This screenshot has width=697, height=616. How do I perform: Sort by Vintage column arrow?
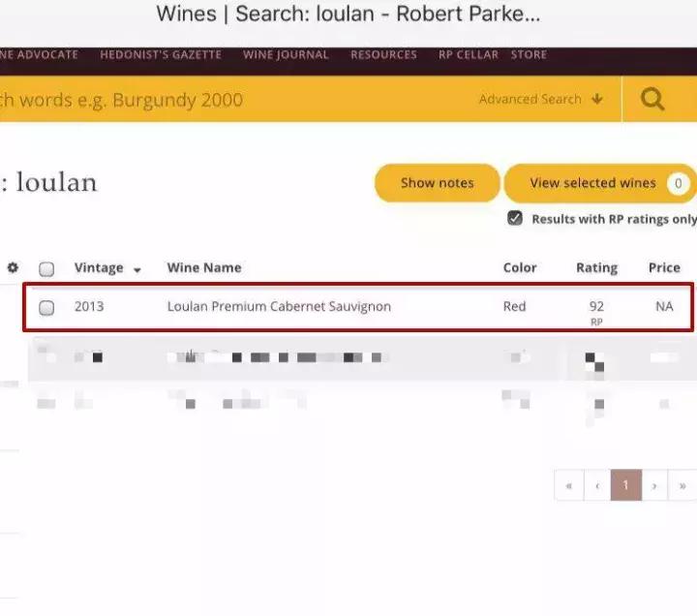coord(137,269)
